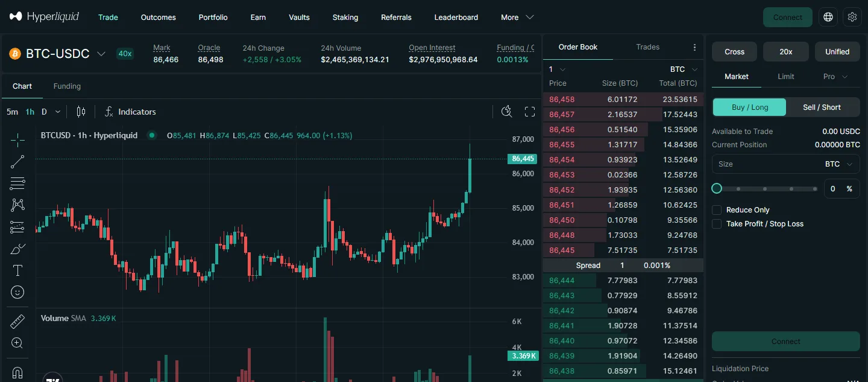
Task: Open order book three-dot menu
Action: [x=694, y=47]
